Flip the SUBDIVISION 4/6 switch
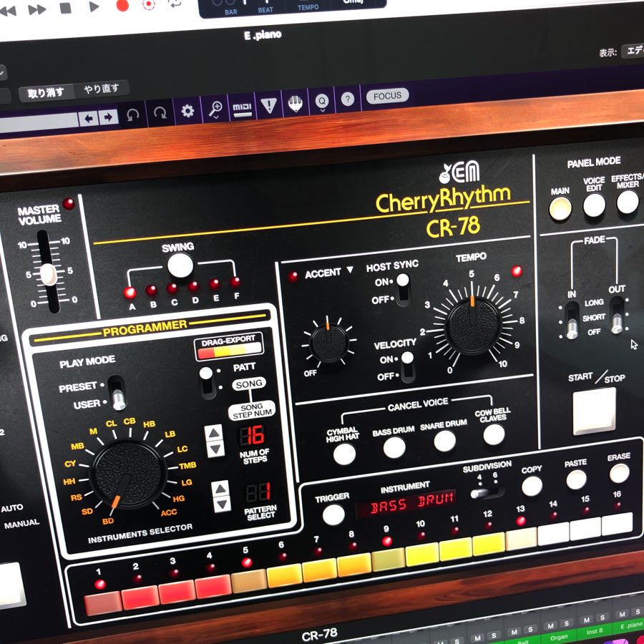Image resolution: width=644 pixels, height=644 pixels. 487,492
